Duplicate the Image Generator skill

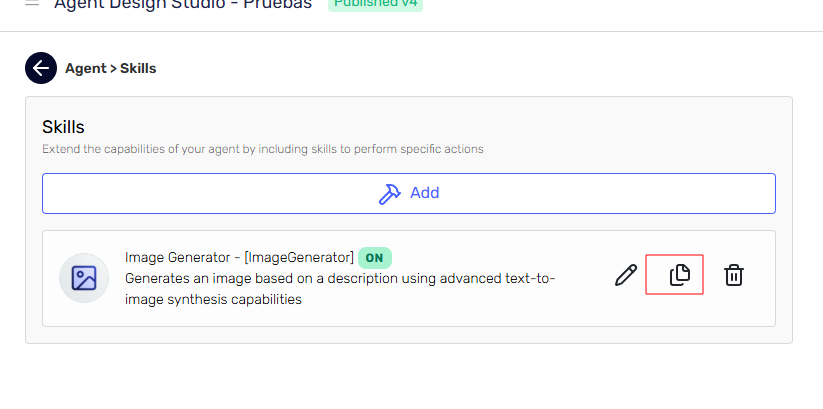tap(680, 275)
